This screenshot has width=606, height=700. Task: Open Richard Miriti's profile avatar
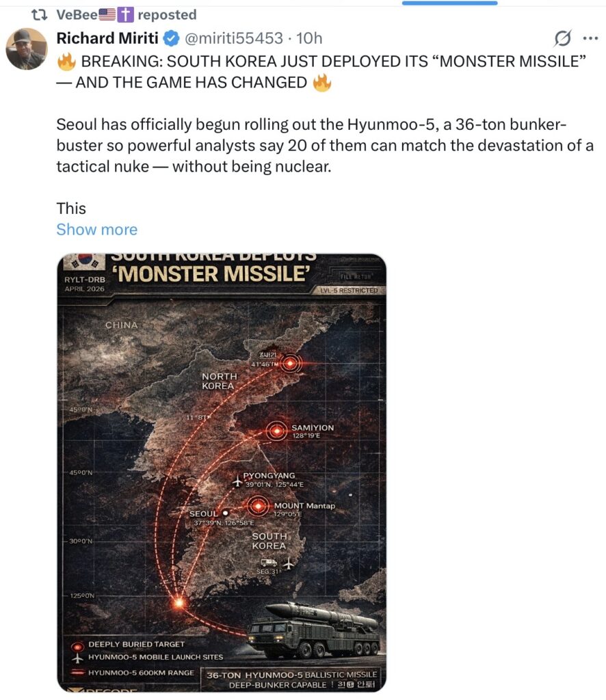(27, 49)
